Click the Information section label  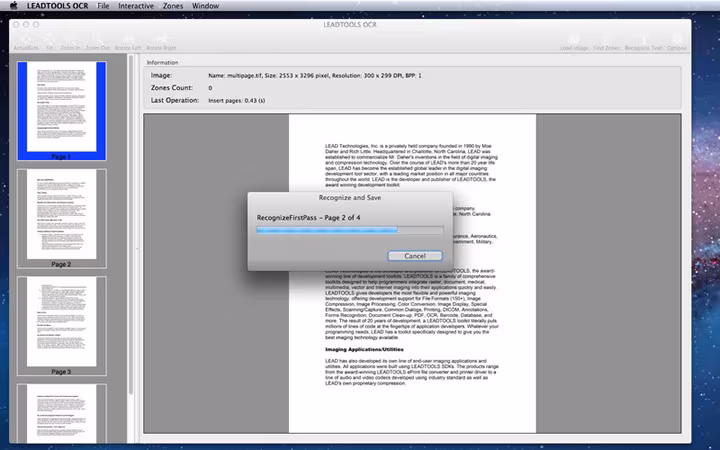click(x=163, y=62)
